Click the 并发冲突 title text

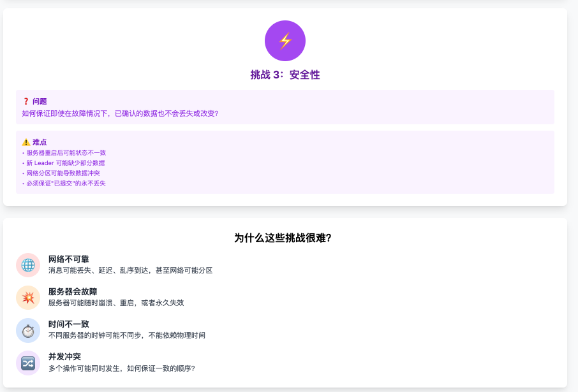[64, 357]
